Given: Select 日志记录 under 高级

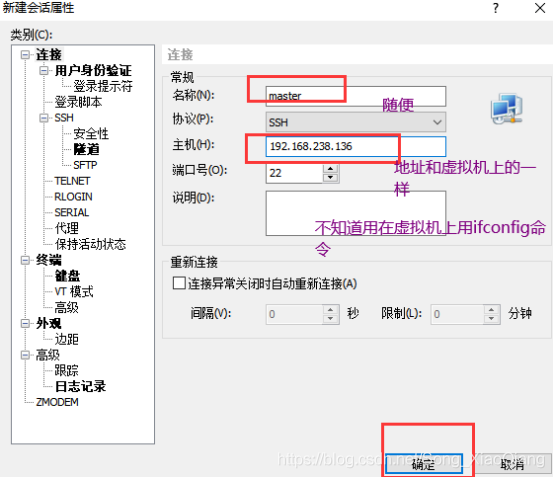Looking at the screenshot, I should 80,386.
